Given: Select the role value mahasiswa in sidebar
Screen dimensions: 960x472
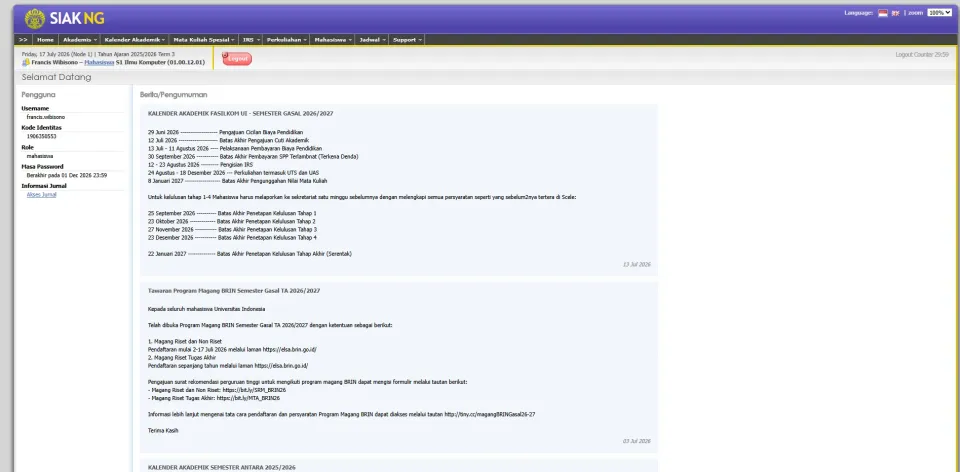Looking at the screenshot, I should coord(40,156).
